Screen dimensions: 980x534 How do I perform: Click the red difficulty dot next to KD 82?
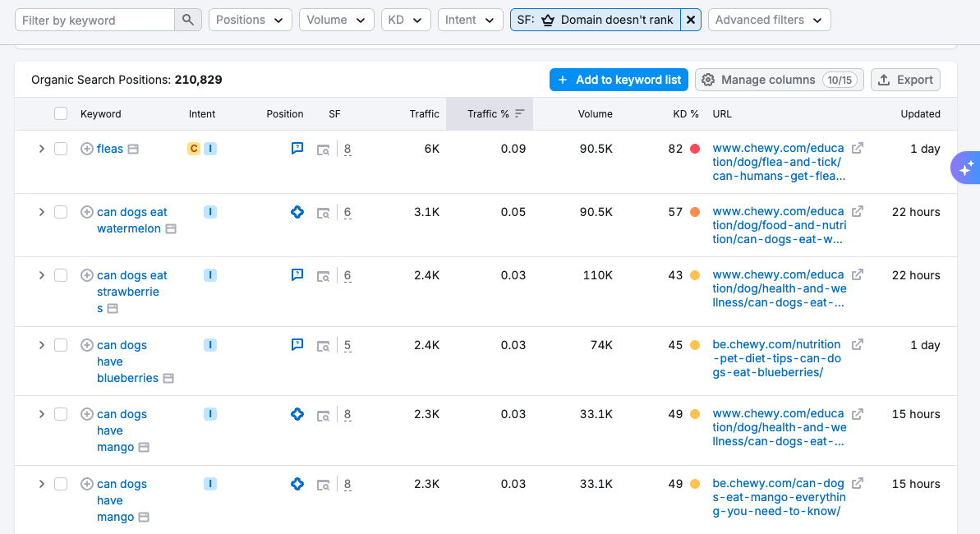pos(697,148)
